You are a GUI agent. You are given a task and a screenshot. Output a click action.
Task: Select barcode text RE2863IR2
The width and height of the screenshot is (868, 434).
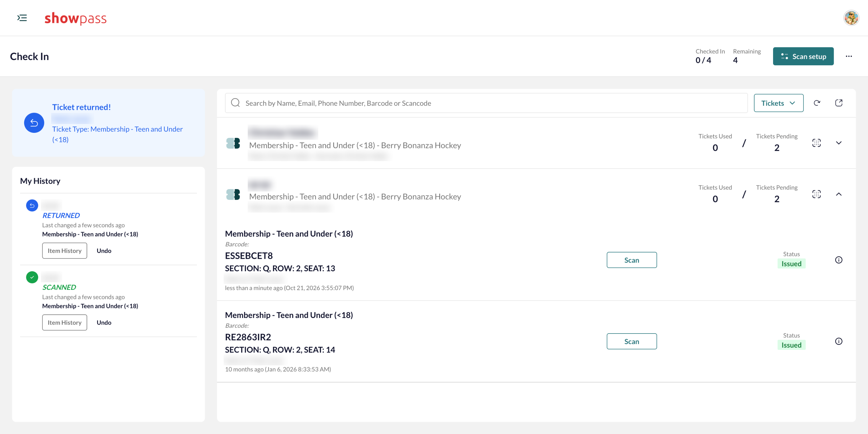(248, 337)
